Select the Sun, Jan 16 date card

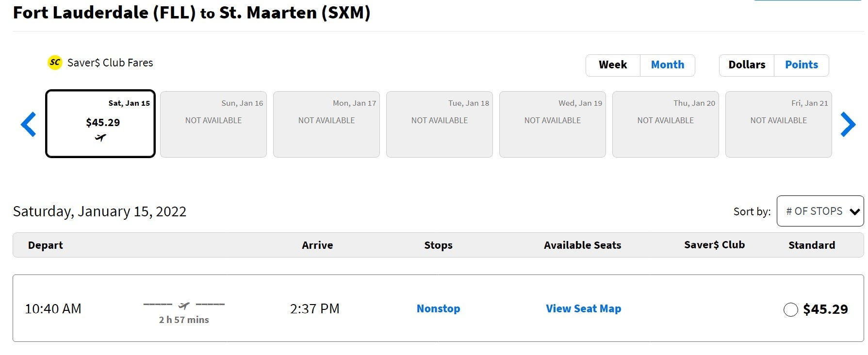[213, 124]
